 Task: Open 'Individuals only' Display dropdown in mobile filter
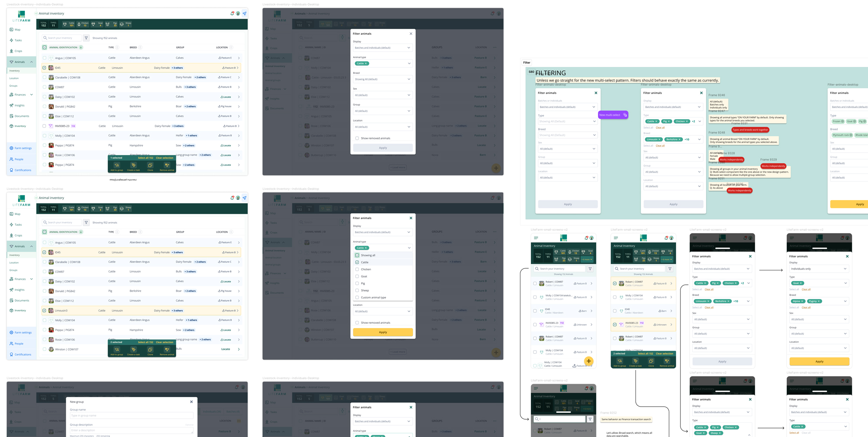819,269
